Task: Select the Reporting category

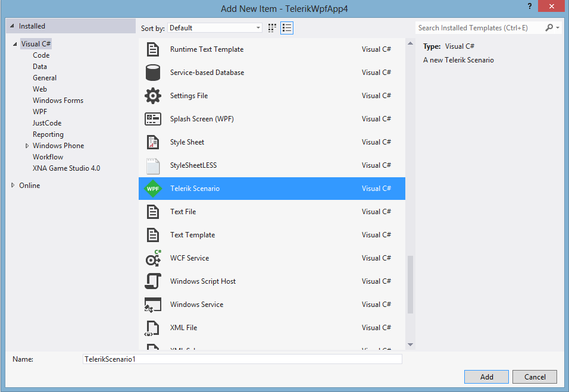Action: [48, 134]
